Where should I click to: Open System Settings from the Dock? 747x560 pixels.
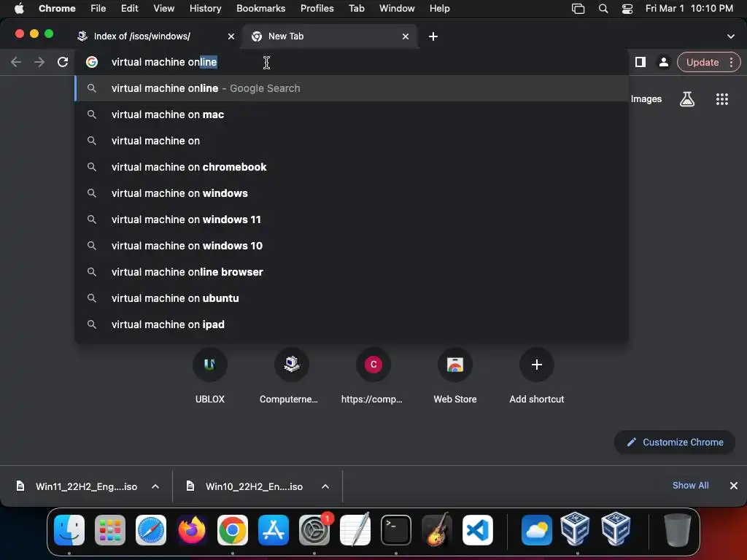click(x=314, y=529)
